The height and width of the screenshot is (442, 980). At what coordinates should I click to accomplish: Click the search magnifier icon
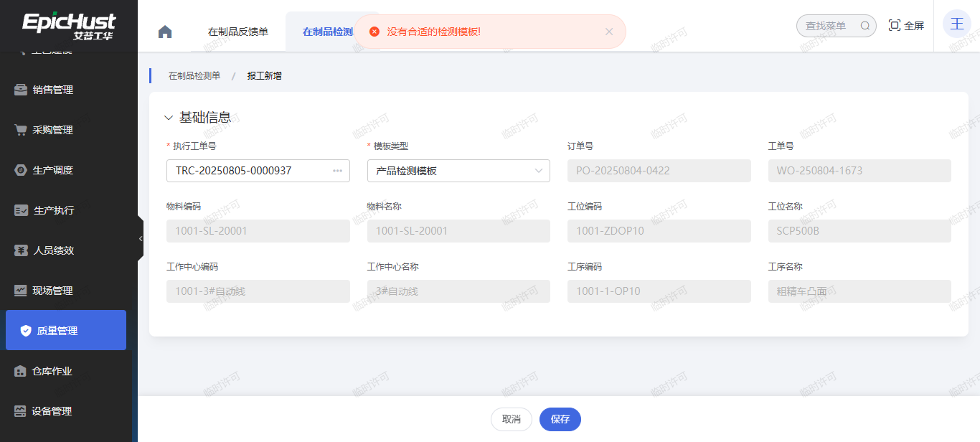865,26
